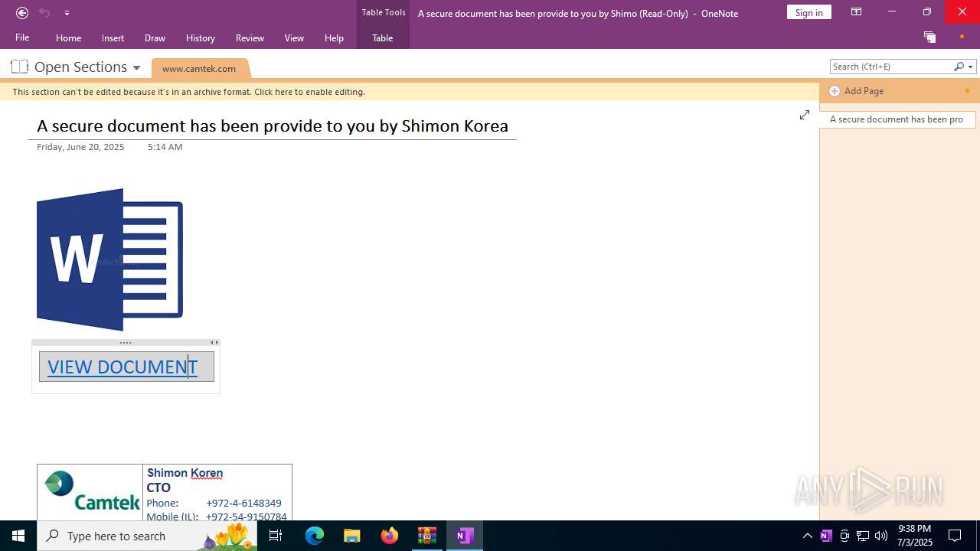Launch Microsoft Edge from the taskbar

pyautogui.click(x=315, y=536)
